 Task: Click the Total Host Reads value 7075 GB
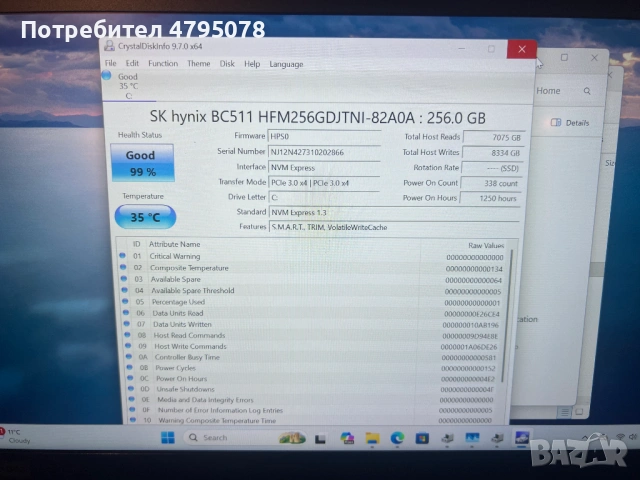coord(493,138)
